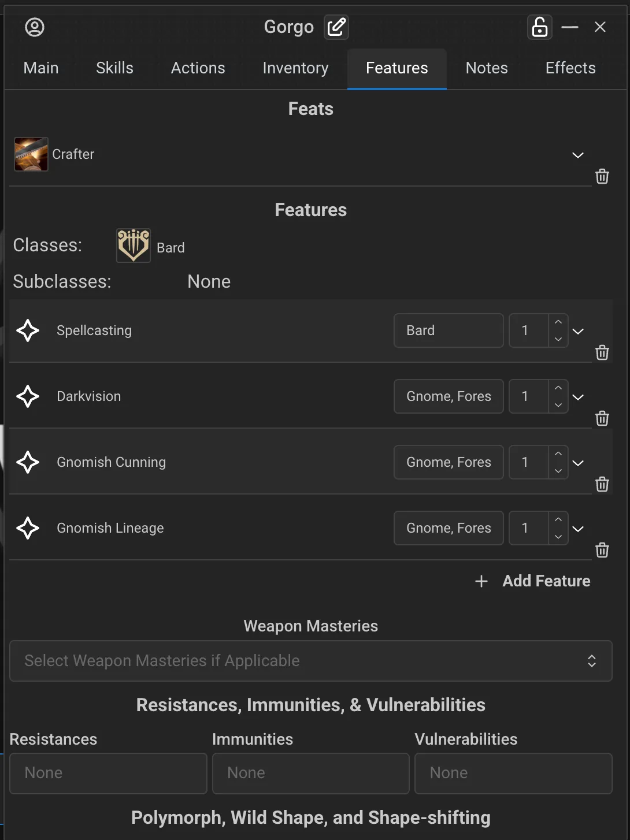
Task: Expand the Spellcasting feature chevron
Action: point(577,331)
